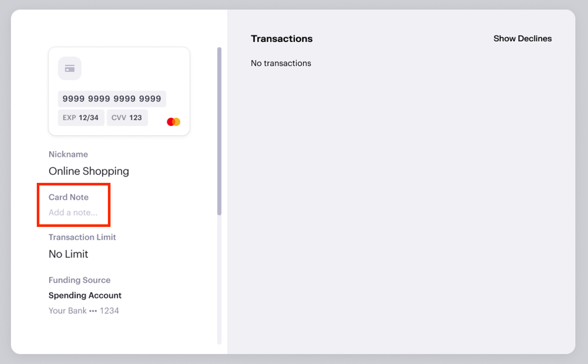Click the EXP 12/34 chip
588x364 pixels.
pos(81,118)
